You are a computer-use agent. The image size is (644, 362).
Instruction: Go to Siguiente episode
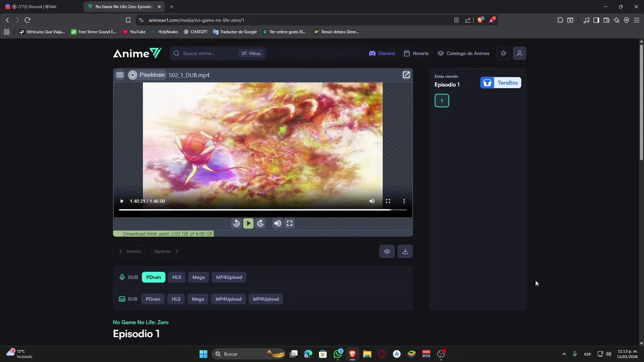point(166,251)
